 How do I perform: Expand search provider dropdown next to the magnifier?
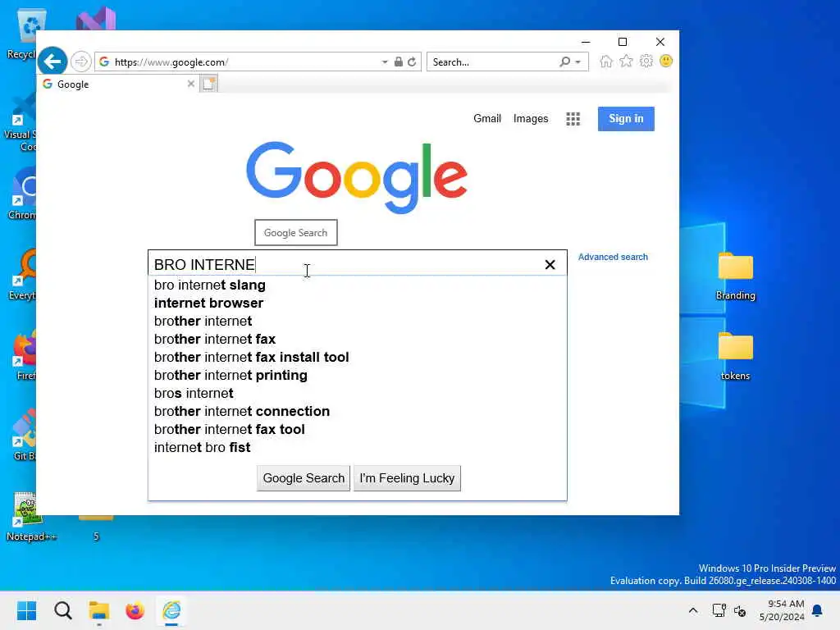pyautogui.click(x=578, y=62)
